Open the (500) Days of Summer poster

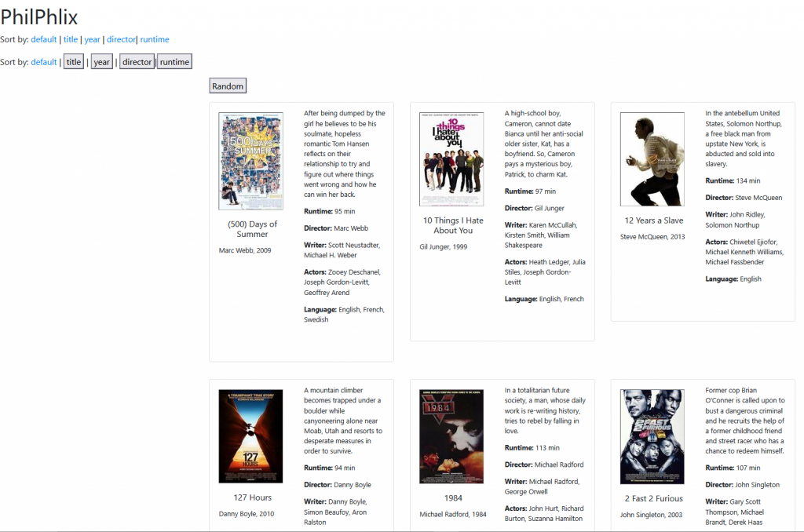[x=250, y=161]
